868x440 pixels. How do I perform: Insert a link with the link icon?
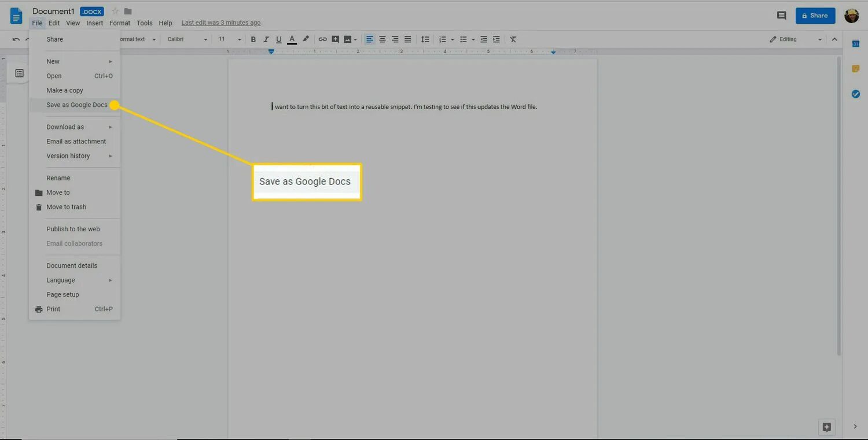point(322,39)
